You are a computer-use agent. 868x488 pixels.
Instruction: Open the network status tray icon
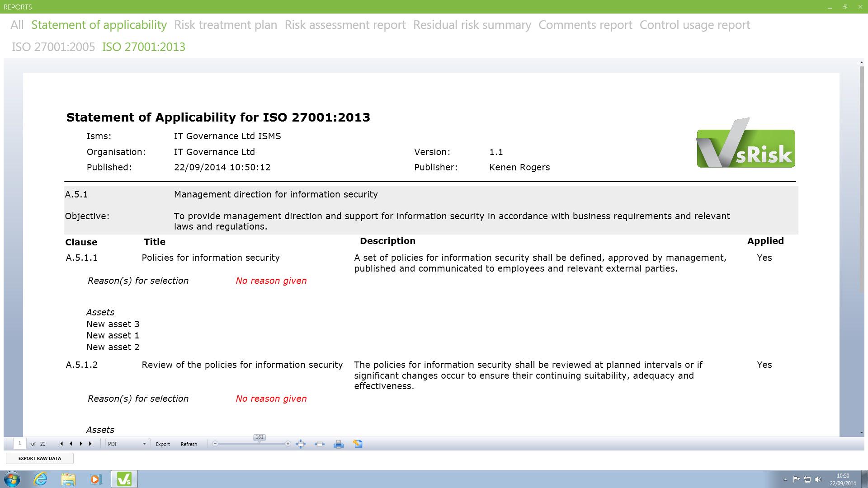[807, 479]
